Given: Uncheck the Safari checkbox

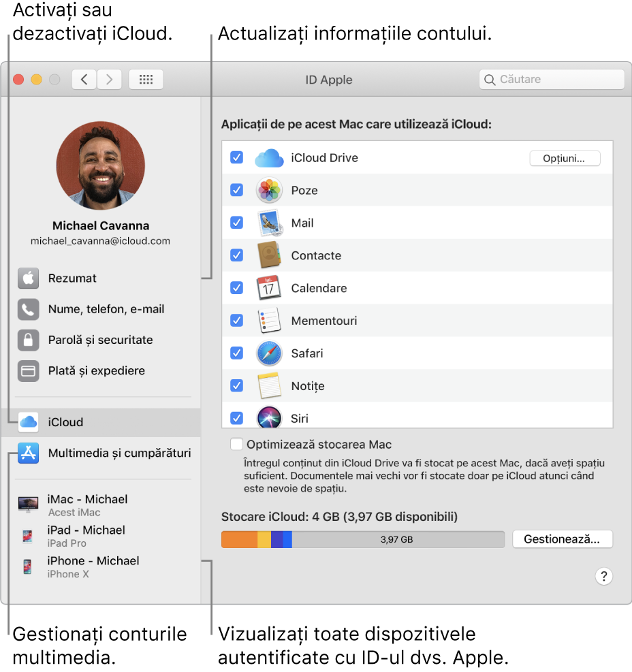Looking at the screenshot, I should [x=237, y=353].
